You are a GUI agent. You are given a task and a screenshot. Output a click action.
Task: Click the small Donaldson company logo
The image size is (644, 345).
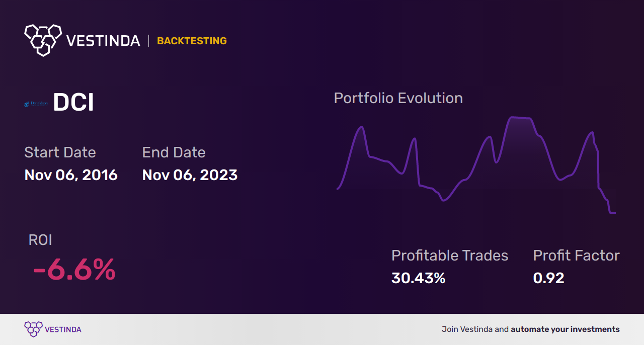[x=36, y=104]
